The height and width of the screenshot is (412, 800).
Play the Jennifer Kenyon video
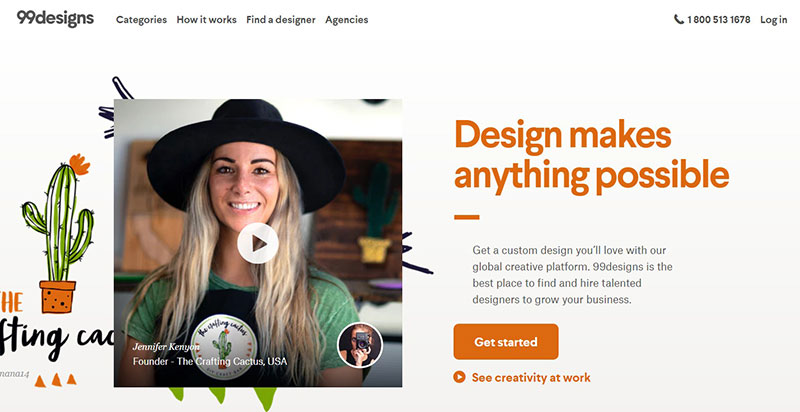pyautogui.click(x=258, y=243)
